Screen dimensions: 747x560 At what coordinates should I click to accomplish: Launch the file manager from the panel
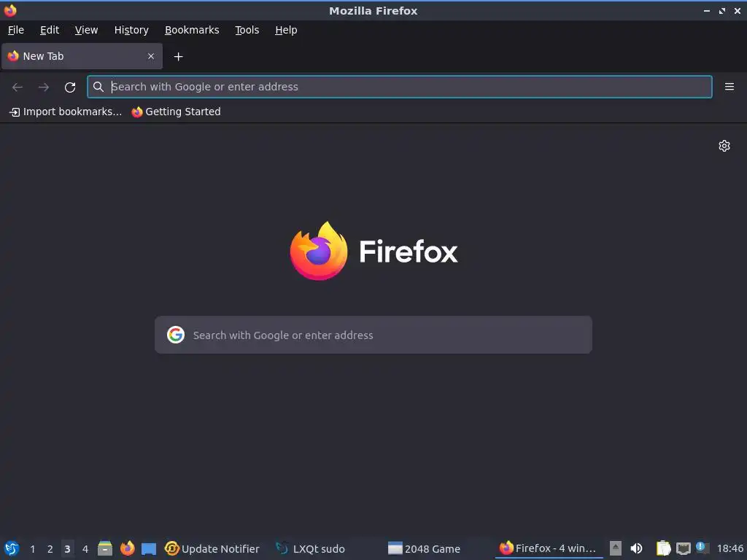click(x=105, y=548)
